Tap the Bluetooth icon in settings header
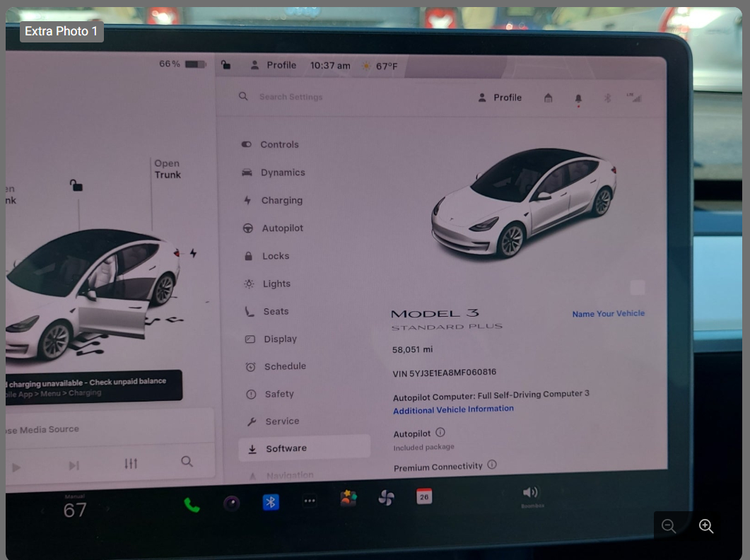 607,98
